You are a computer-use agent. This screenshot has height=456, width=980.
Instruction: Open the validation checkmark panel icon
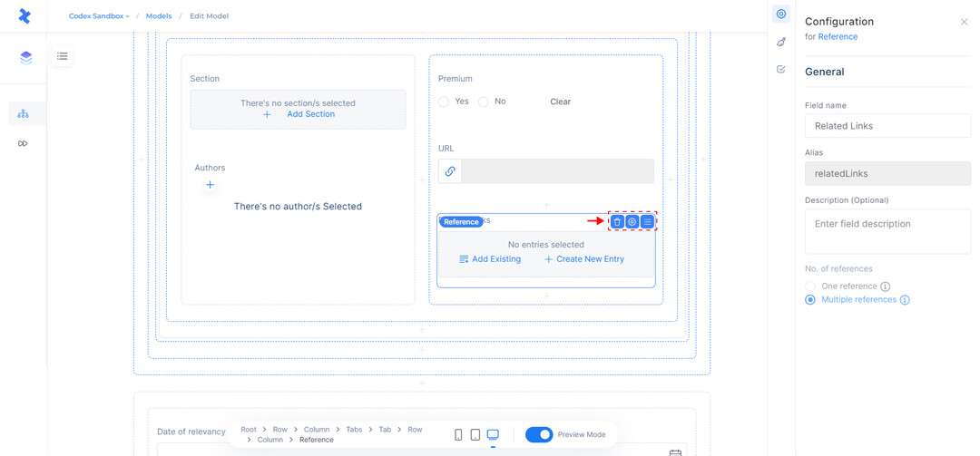point(781,69)
